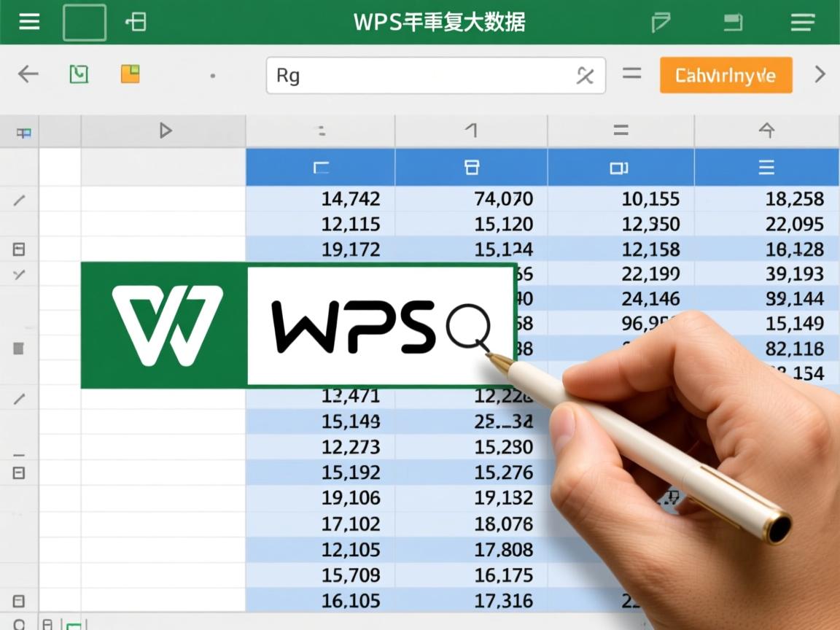Open the options menu icon at top right
This screenshot has height=630, width=840.
pos(802,22)
